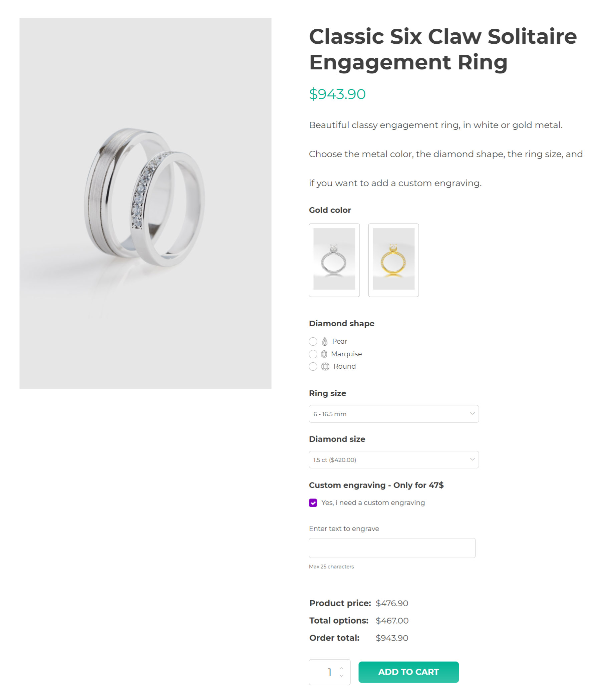Focus the engraving text input field
Screen dimensions: 614x700
(392, 548)
